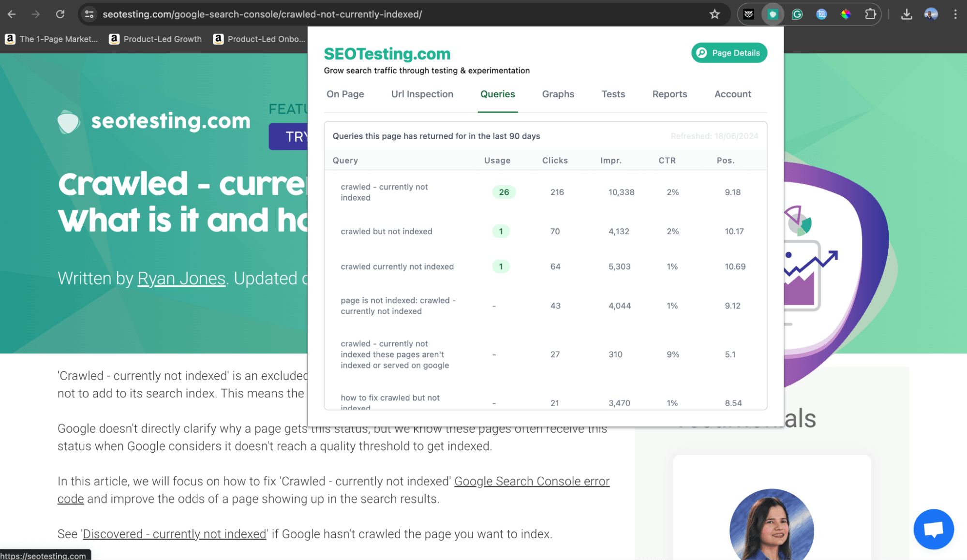The width and height of the screenshot is (967, 560).
Task: Click the blue square extension icon
Action: pos(821,14)
